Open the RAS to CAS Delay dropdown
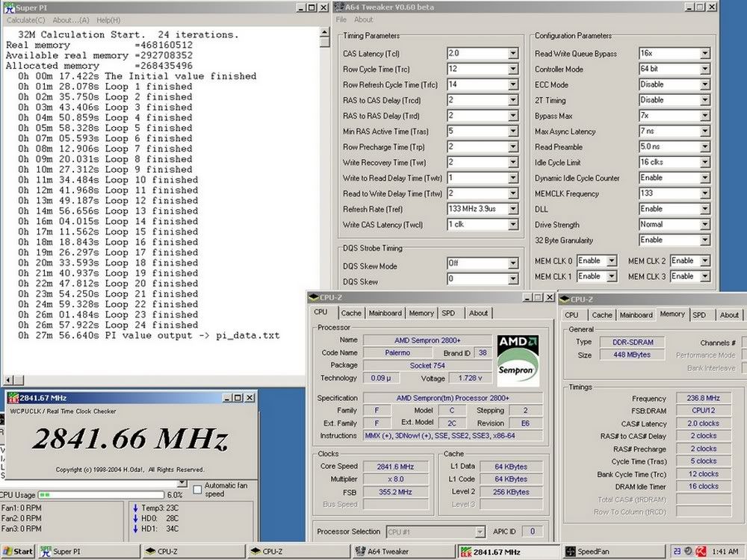The height and width of the screenshot is (560, 747). point(513,101)
